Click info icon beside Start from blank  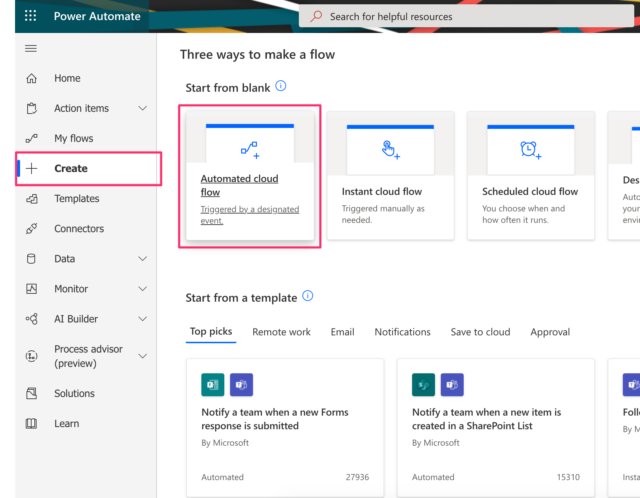point(281,86)
